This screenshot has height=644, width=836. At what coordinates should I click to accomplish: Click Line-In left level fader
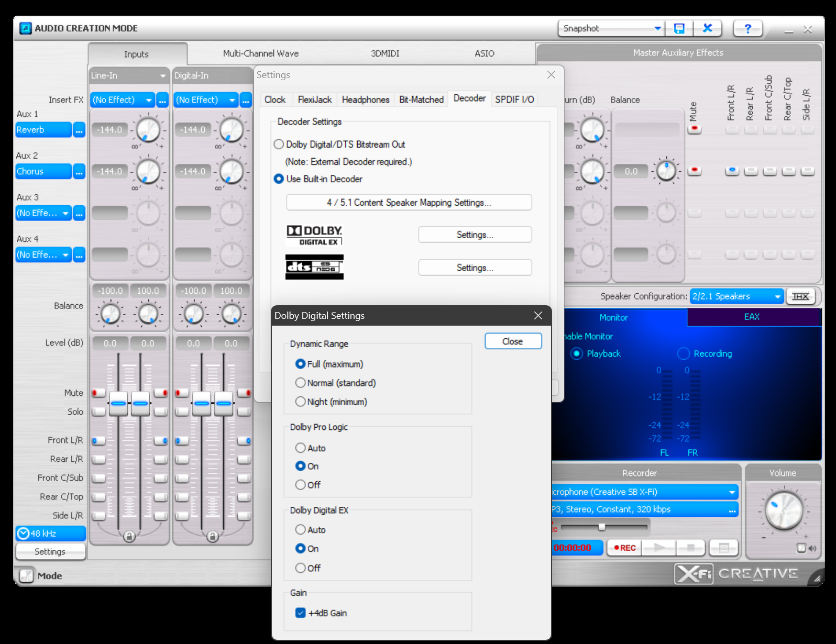tap(118, 404)
